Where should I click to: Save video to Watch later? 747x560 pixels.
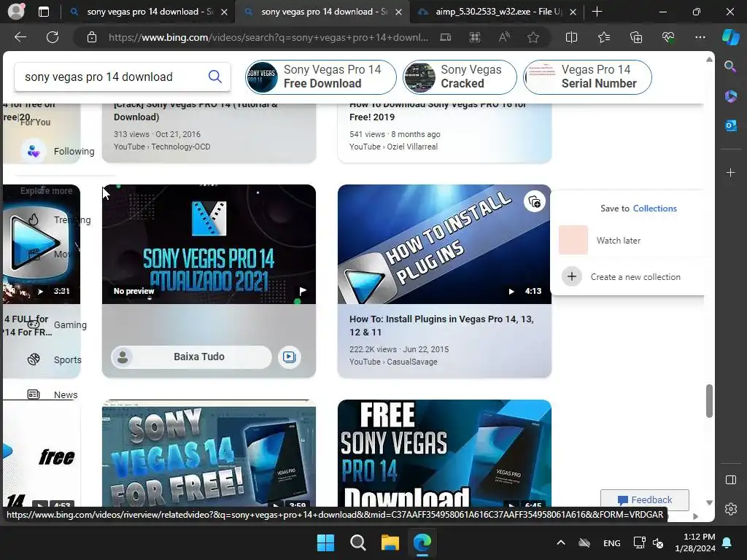619,241
